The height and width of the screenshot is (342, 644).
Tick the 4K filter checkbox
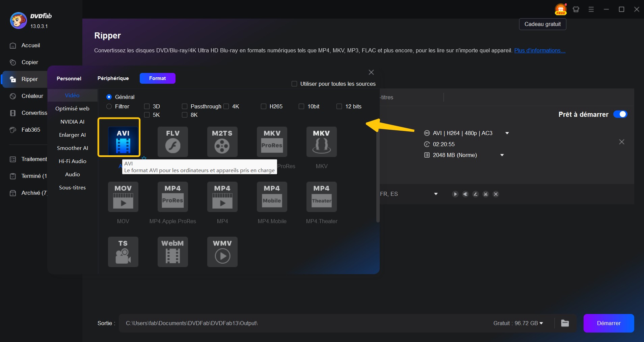pos(226,106)
